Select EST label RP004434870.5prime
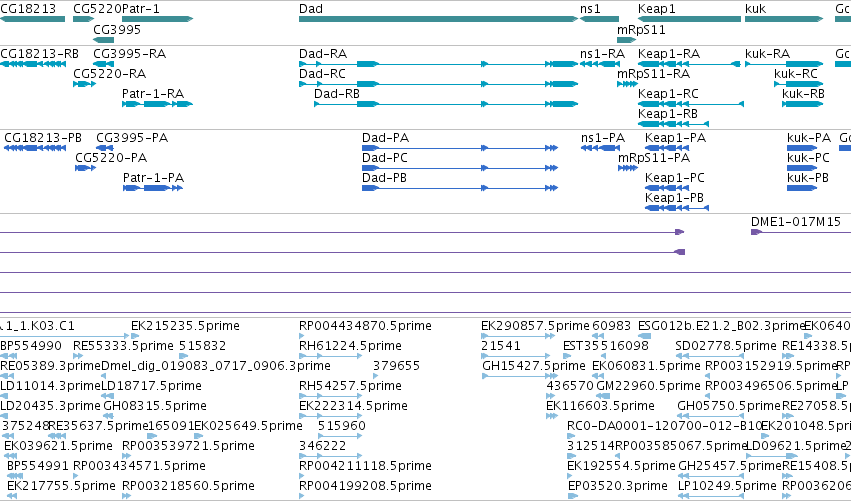 365,326
